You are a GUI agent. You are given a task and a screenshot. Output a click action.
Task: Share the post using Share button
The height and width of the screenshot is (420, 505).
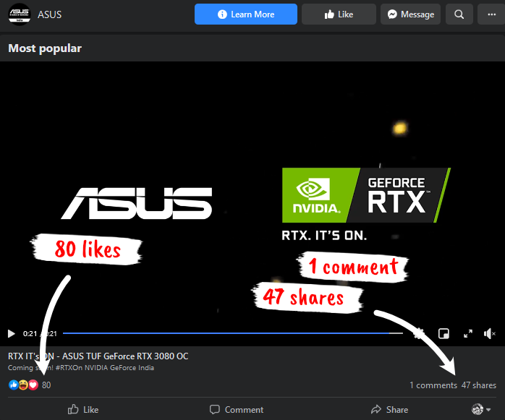(x=389, y=409)
